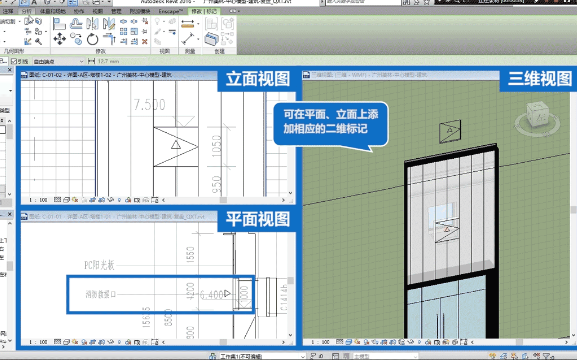577x361 pixels.
Task: Select the 修改 | 标记 contextual tab
Action: [204, 11]
